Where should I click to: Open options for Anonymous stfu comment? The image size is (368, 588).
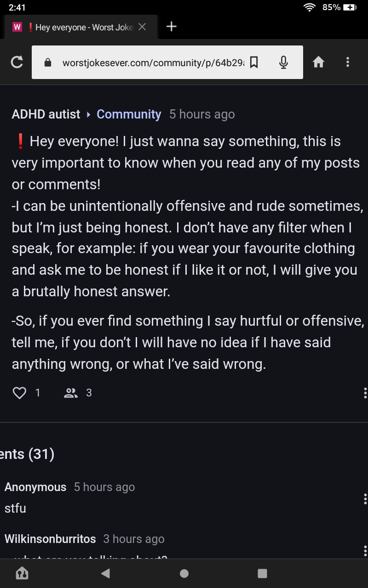[365, 499]
